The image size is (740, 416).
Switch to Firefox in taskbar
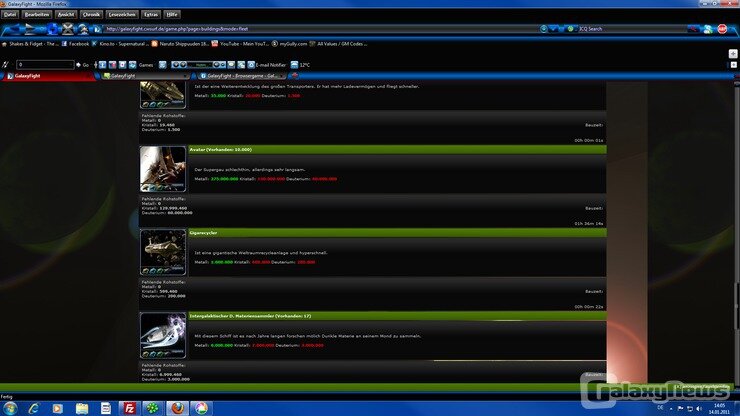tap(177, 408)
